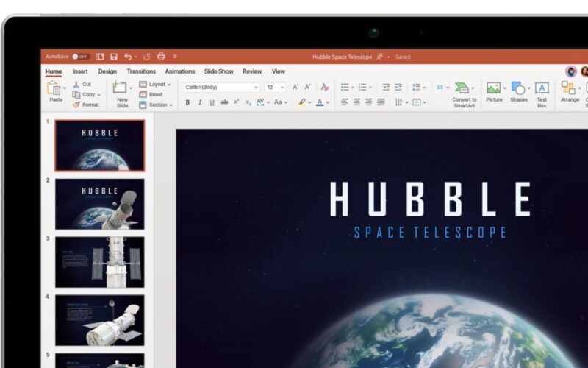588x368 pixels.
Task: Click the Save icon in title bar
Action: point(114,57)
